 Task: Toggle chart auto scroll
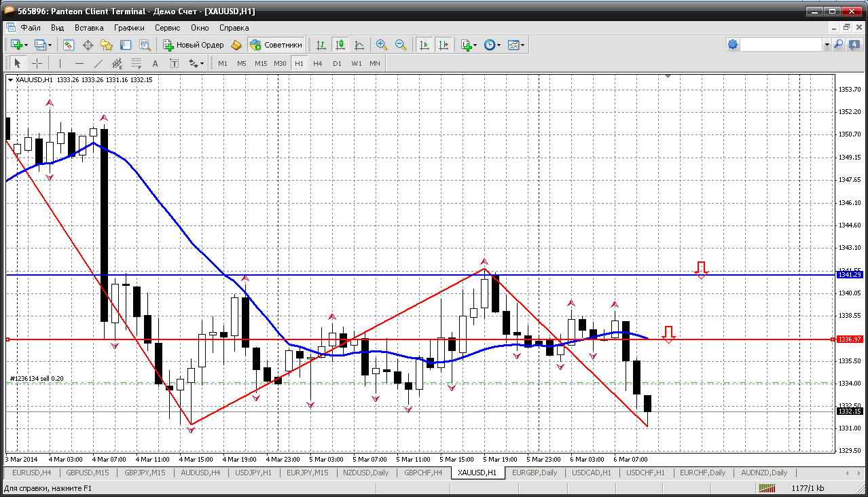(x=424, y=45)
